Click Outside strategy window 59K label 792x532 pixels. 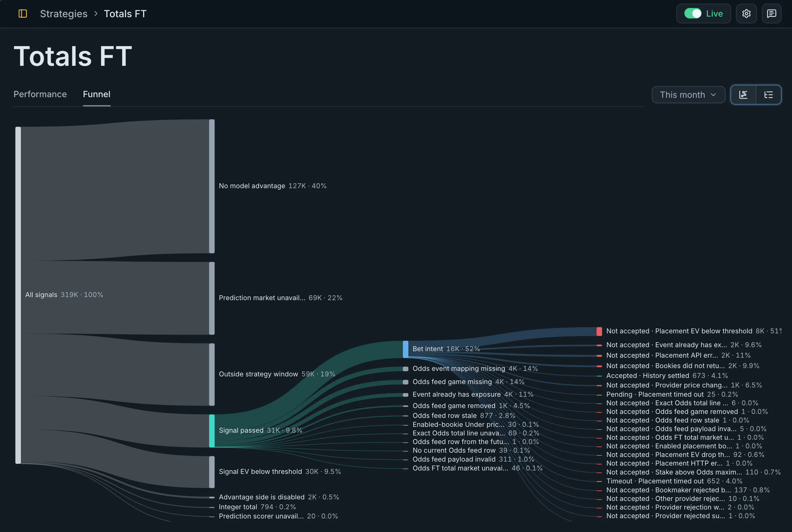pos(277,374)
